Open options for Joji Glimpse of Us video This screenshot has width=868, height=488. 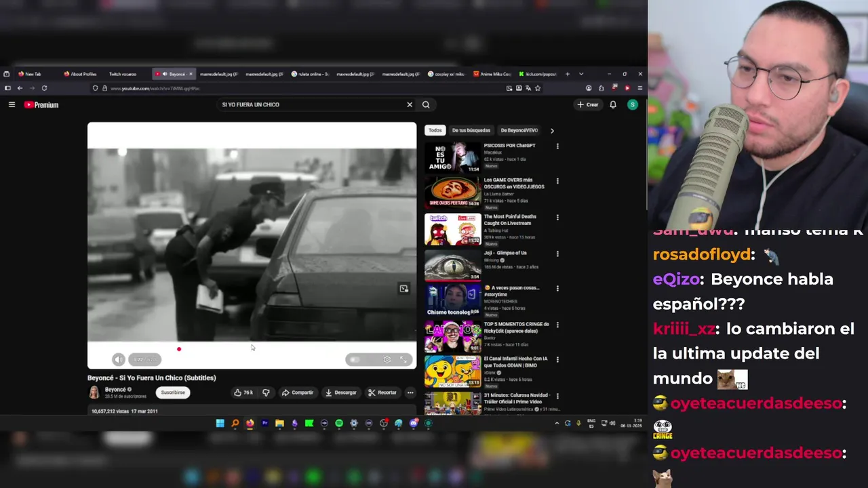point(557,253)
